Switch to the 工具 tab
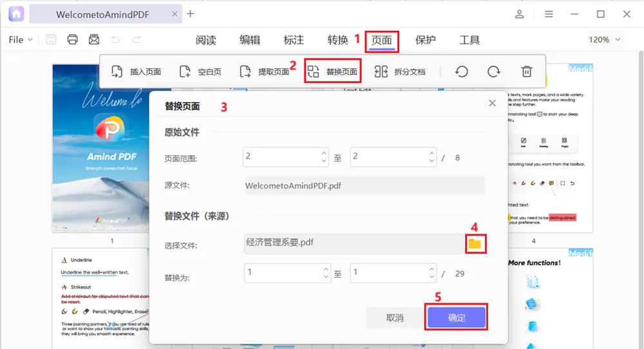The width and height of the screenshot is (644, 349). pyautogui.click(x=469, y=40)
